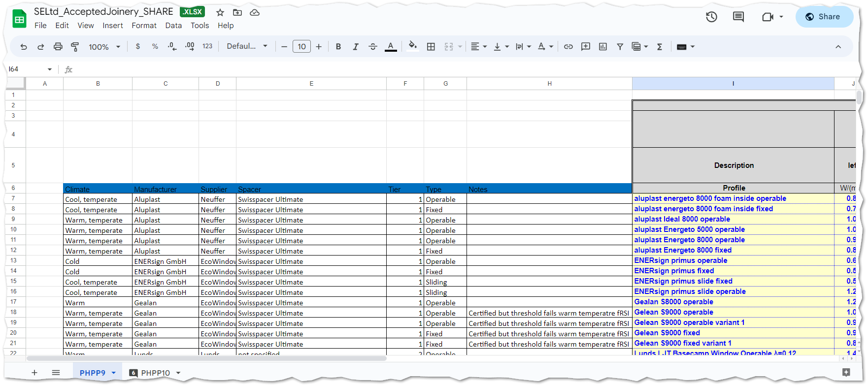868x386 pixels.
Task: Toggle bold formatting
Action: pyautogui.click(x=338, y=47)
